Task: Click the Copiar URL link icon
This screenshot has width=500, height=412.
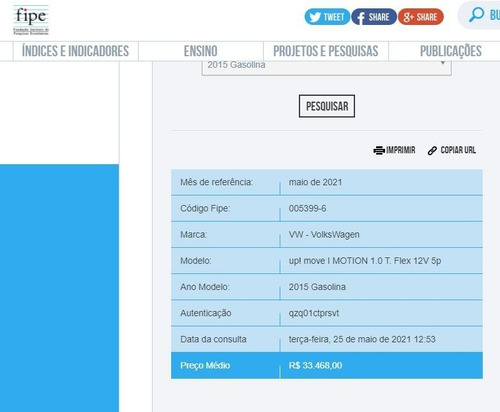Action: (x=432, y=151)
